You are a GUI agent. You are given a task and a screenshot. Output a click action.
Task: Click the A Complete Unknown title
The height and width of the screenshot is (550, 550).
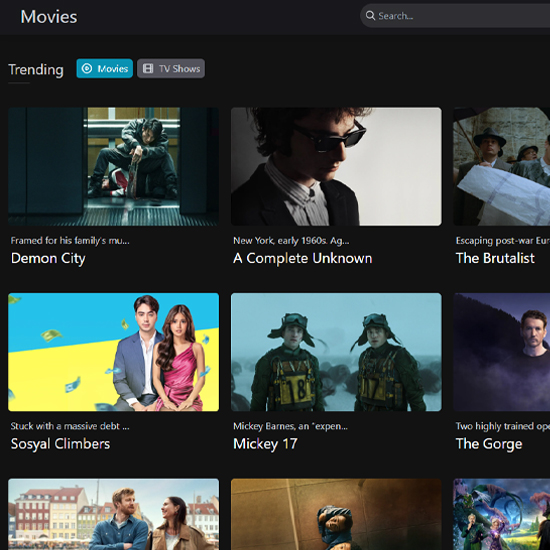coord(302,259)
